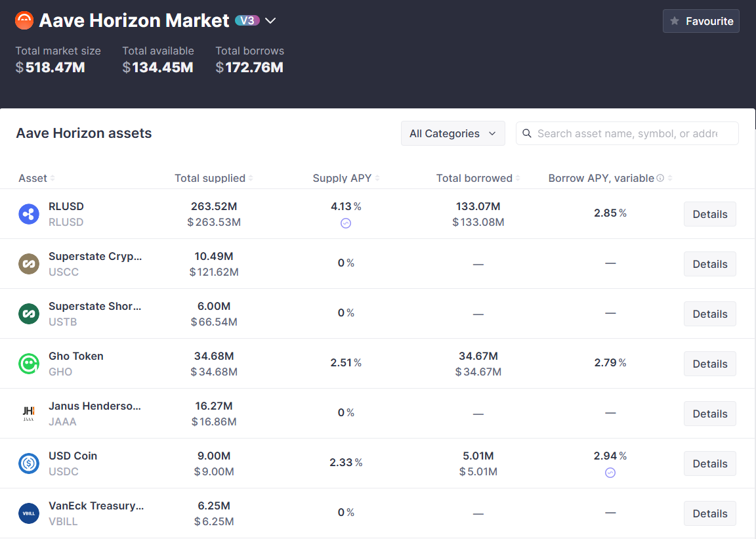This screenshot has height=539, width=756.
Task: Open Details for USTB row
Action: (x=709, y=314)
